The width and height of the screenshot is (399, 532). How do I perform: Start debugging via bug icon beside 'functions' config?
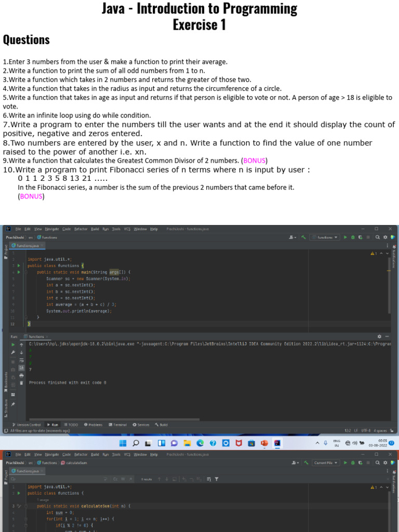[353, 237]
